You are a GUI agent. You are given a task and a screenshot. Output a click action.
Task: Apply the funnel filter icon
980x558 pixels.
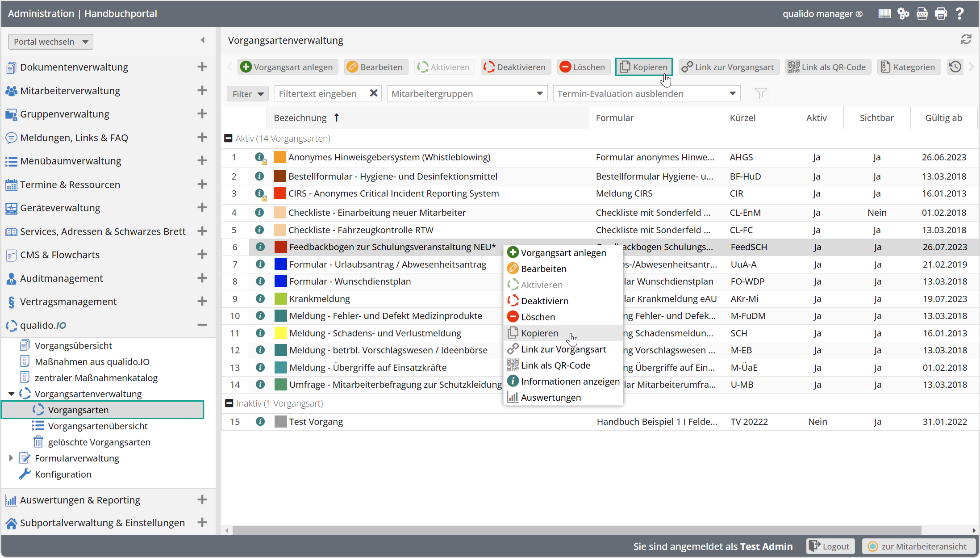click(760, 94)
